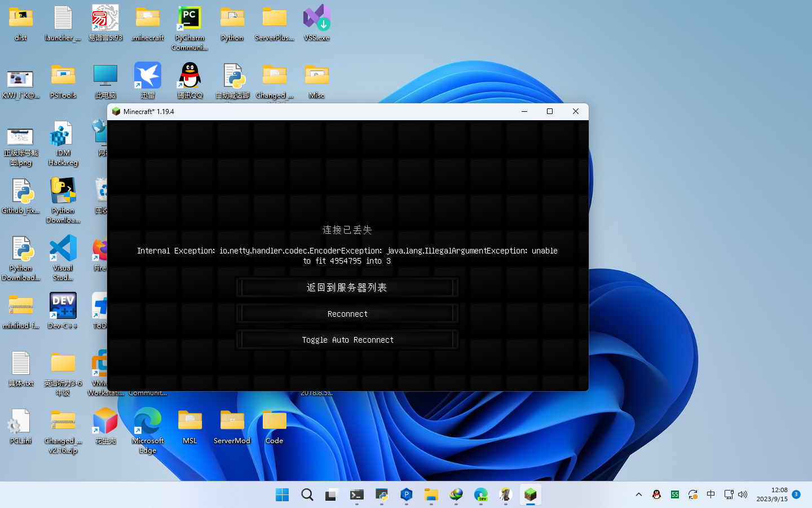Open Task View on taskbar
The height and width of the screenshot is (508, 812).
pyautogui.click(x=332, y=495)
